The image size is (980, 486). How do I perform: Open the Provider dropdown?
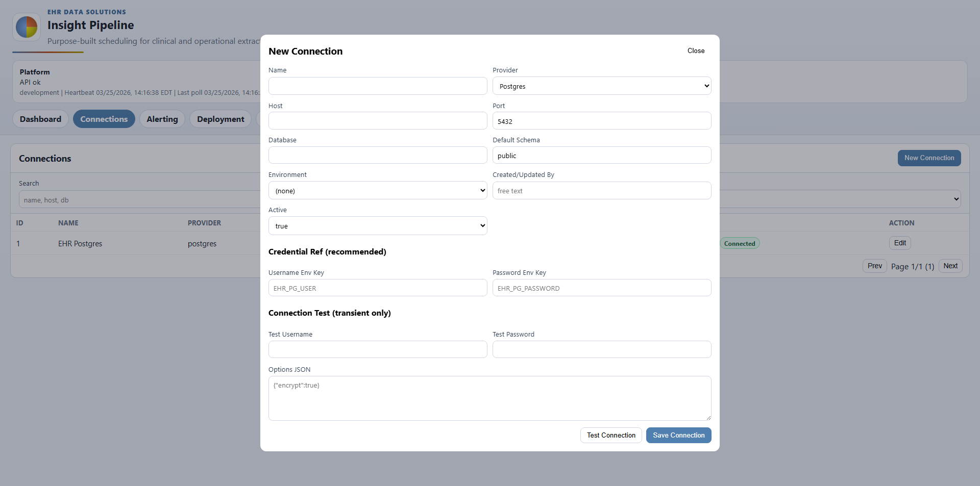coord(601,86)
